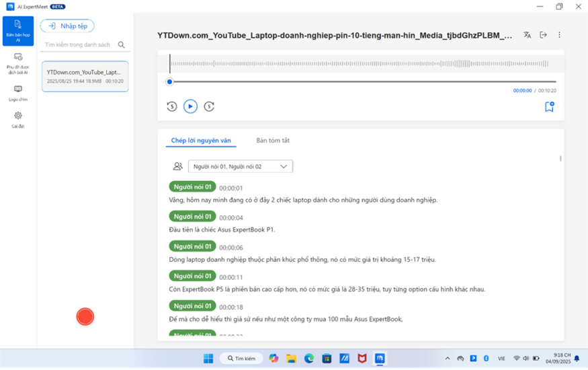Viewport: 588px width, 370px height.
Task: Play the audio recording
Action: [190, 106]
